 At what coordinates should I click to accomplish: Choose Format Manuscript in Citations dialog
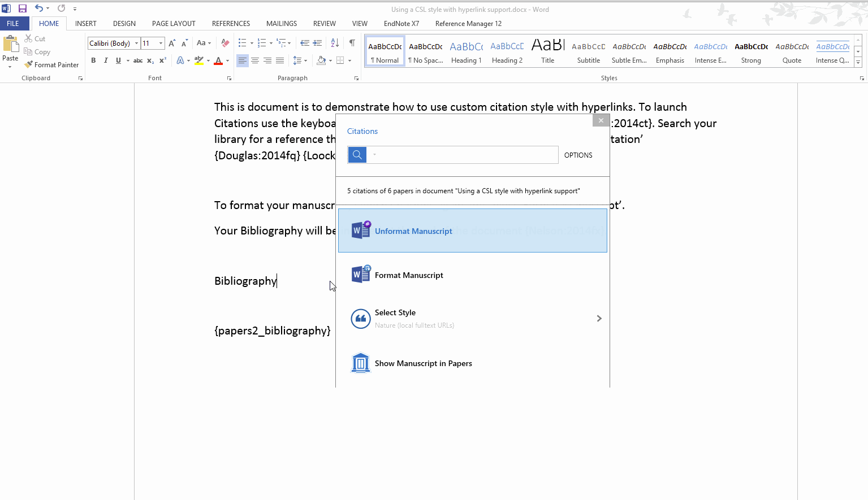[x=409, y=275]
